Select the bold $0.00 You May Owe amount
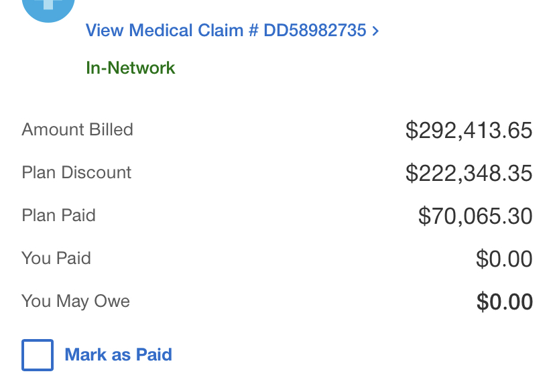The height and width of the screenshot is (392, 555). [504, 302]
